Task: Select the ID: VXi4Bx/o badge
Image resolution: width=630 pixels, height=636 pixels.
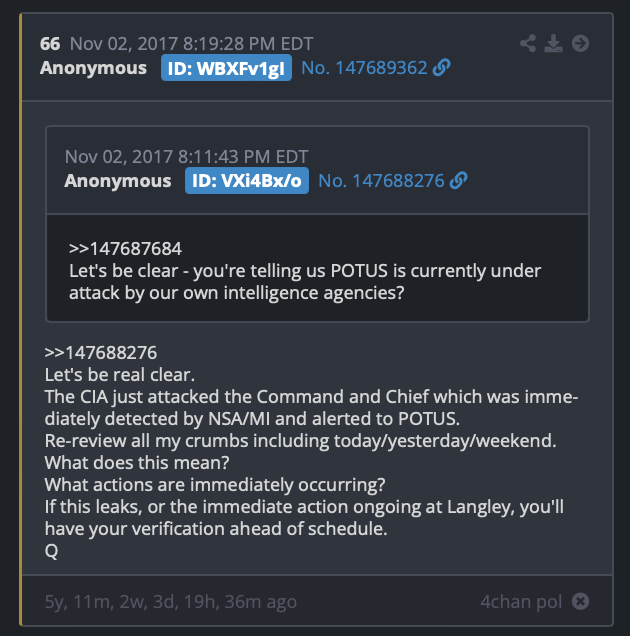Action: (x=247, y=180)
